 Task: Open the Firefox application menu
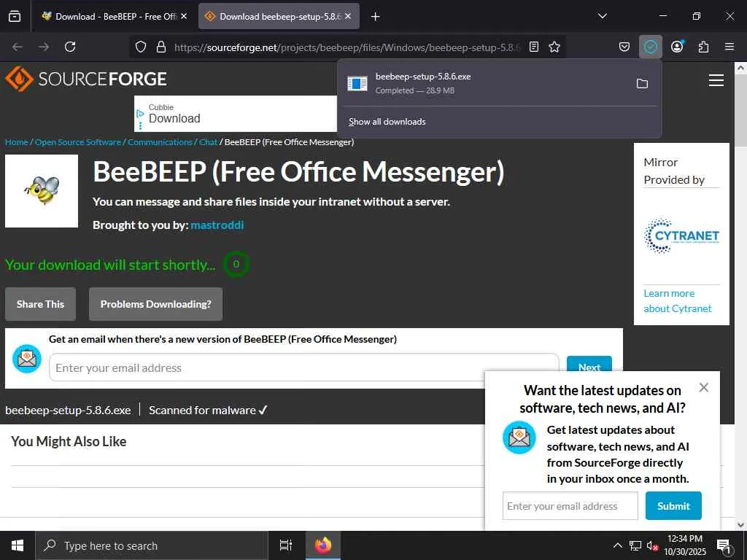click(729, 47)
